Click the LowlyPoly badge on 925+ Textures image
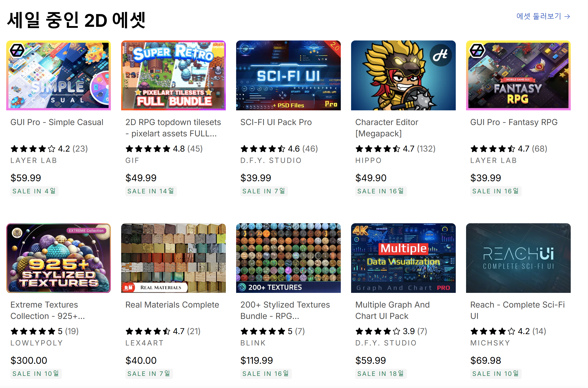Viewport: 588px width, 388px height. coord(17,233)
